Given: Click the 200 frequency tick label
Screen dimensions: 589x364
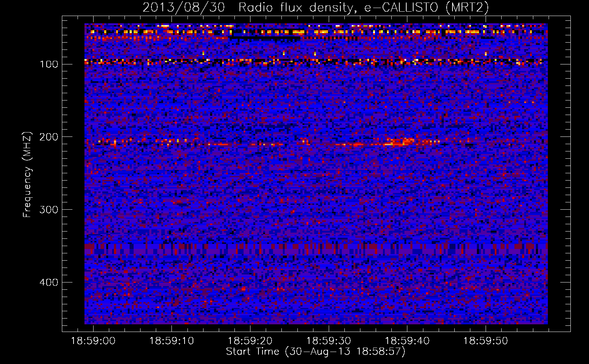Looking at the screenshot, I should (49, 137).
